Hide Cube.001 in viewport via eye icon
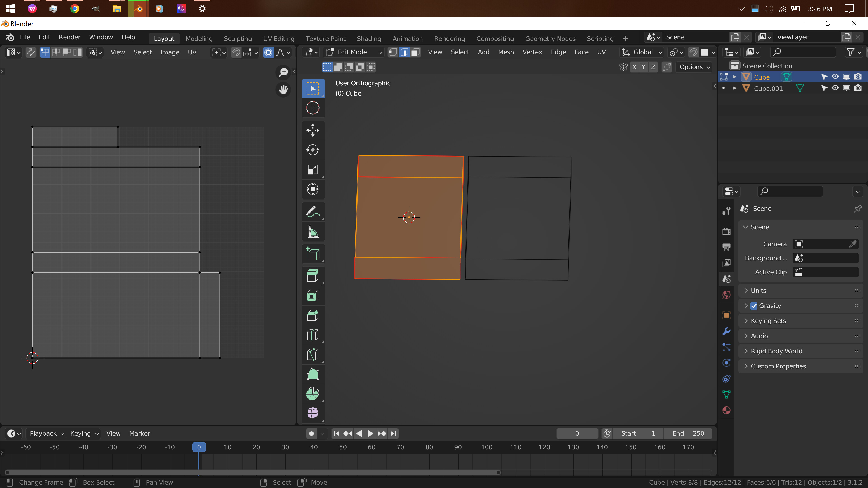Viewport: 868px width, 488px height. (835, 88)
